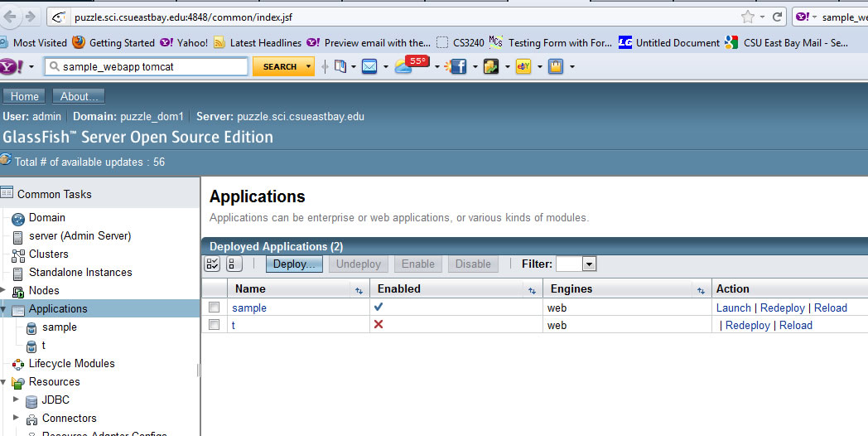Click the Select All rows icon
868x436 pixels.
tap(212, 264)
